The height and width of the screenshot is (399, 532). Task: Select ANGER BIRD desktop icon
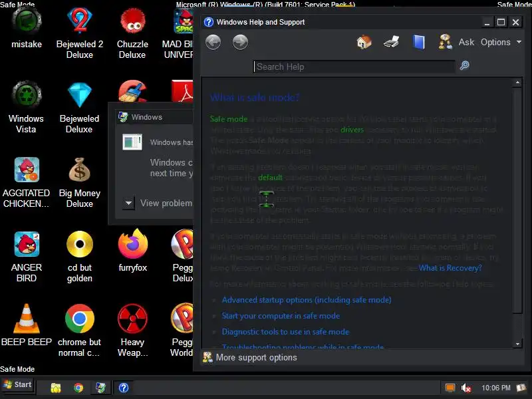coord(27,257)
